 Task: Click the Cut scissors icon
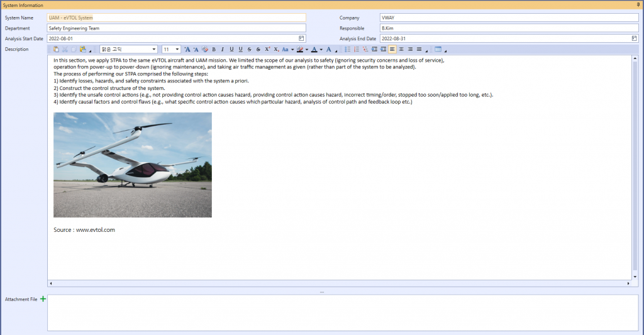(x=65, y=49)
